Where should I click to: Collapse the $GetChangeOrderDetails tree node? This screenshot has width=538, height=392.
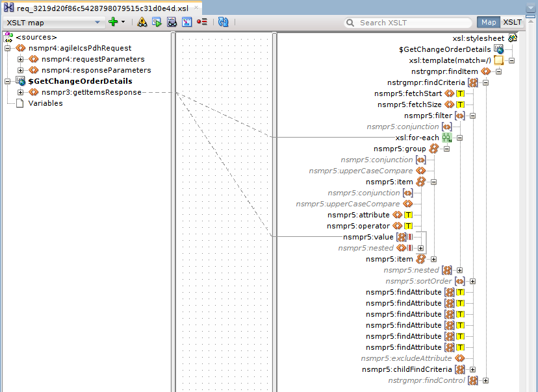[7, 81]
